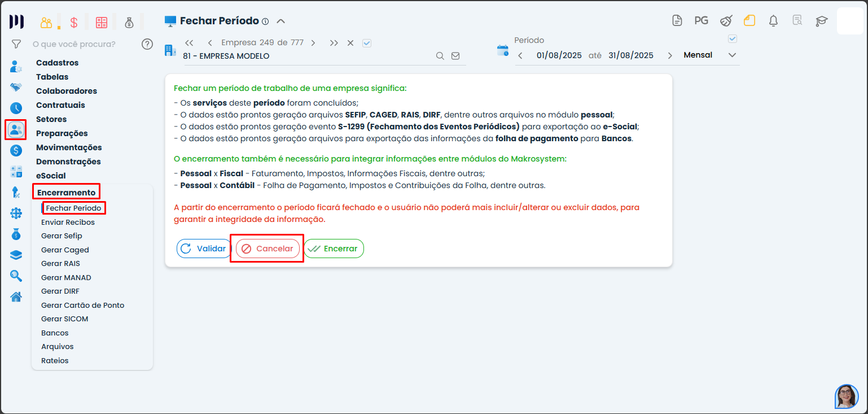Open the document icon in top-right toolbar

677,21
